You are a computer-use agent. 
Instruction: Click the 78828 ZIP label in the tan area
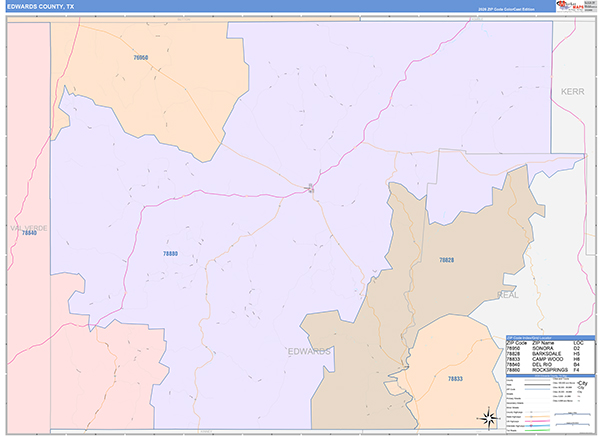tap(447, 260)
